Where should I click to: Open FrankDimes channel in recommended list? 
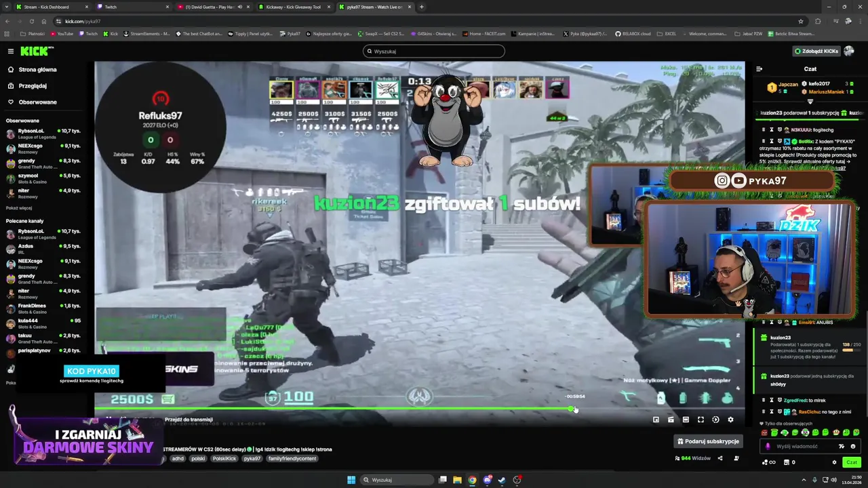[44, 308]
